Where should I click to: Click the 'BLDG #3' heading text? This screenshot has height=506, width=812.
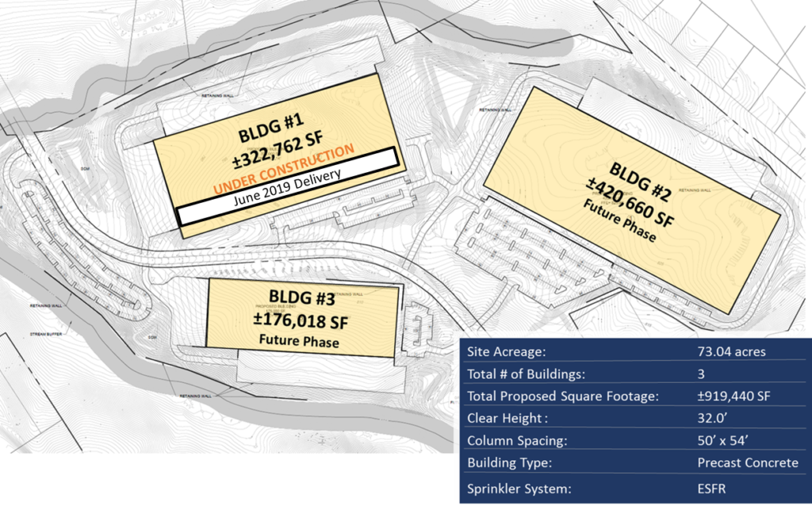(302, 297)
